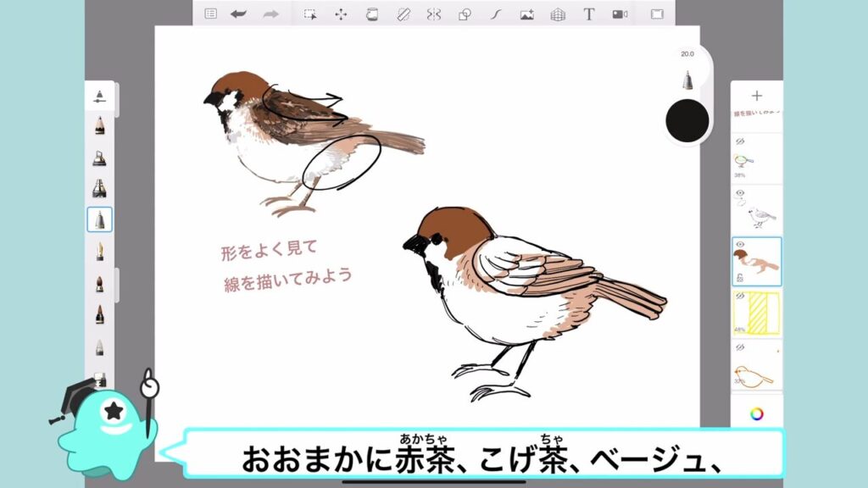This screenshot has width=868, height=488.
Task: Select the paint bucket fill tool
Action: click(x=371, y=14)
